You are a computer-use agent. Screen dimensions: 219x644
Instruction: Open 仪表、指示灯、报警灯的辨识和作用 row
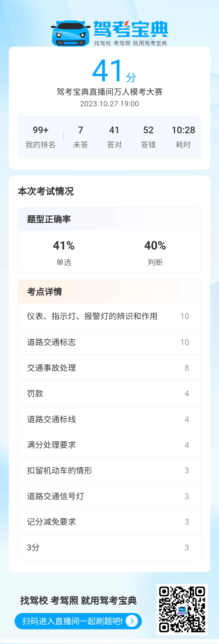pyautogui.click(x=109, y=316)
